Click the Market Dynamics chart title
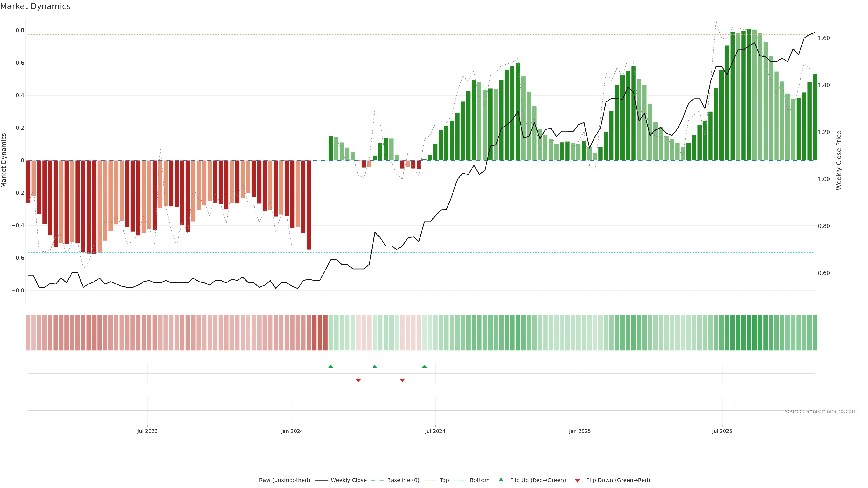The width and height of the screenshot is (868, 488). pyautogui.click(x=35, y=6)
